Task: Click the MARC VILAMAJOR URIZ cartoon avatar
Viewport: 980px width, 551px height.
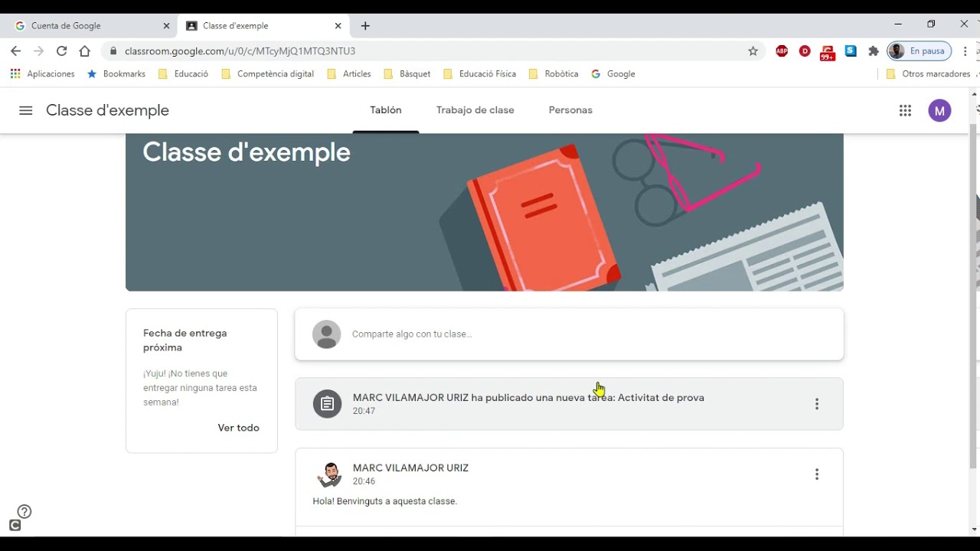Action: click(x=329, y=474)
